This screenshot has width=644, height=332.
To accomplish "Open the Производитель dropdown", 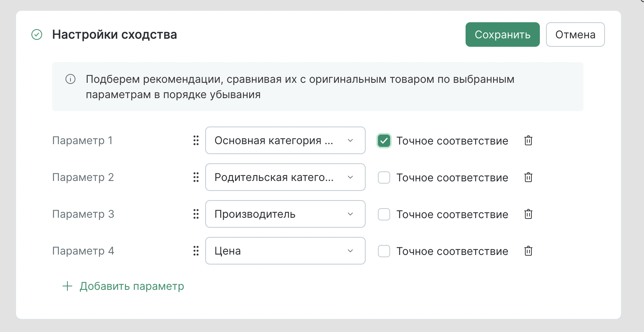I will click(285, 214).
